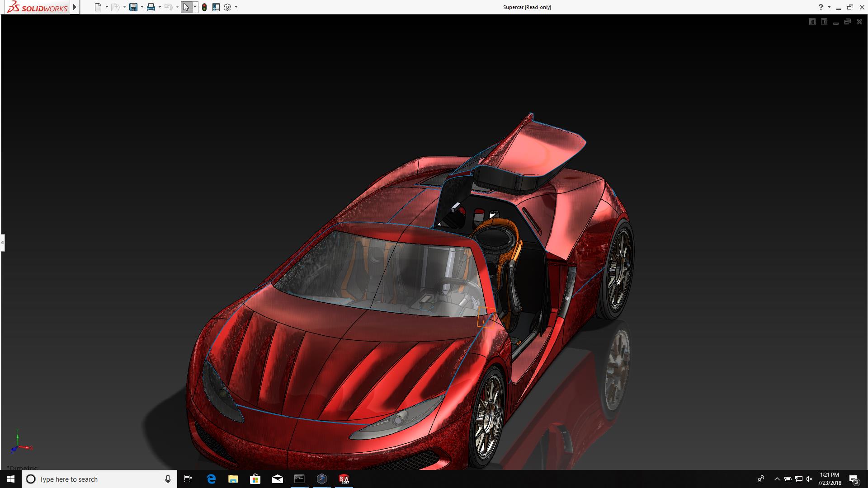Image resolution: width=868 pixels, height=488 pixels.
Task: Toggle the right panel collapse icon
Action: click(824, 22)
